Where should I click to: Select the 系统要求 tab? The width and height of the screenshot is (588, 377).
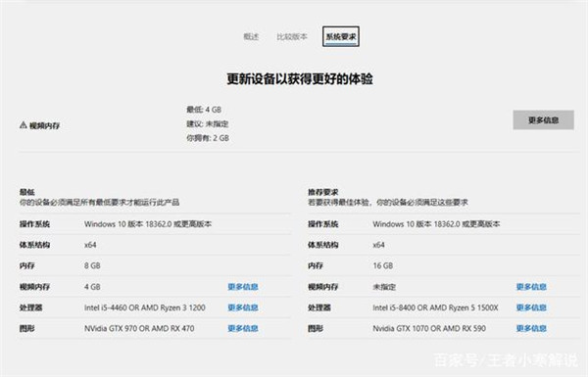coord(340,37)
